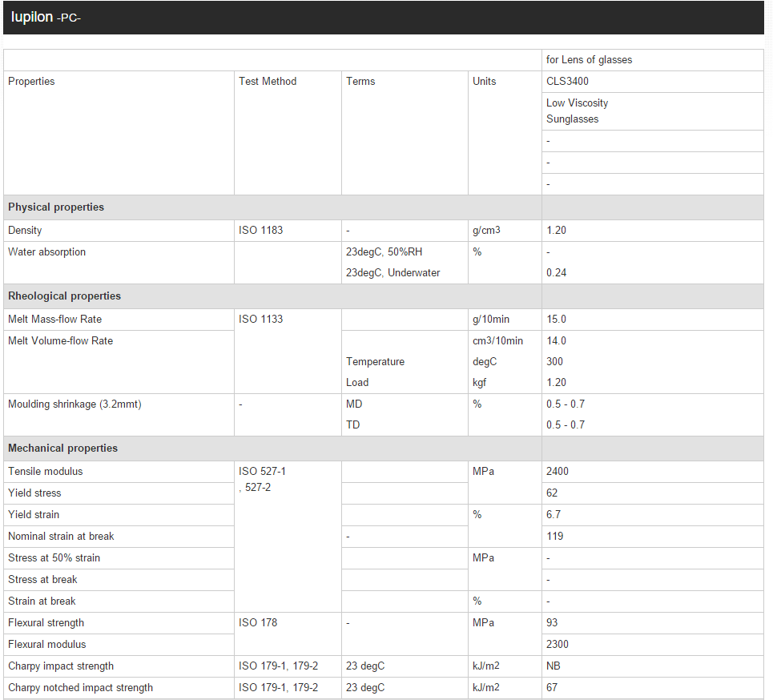Image resolution: width=773 pixels, height=700 pixels.
Task: Click the Water absorption label
Action: point(46,252)
